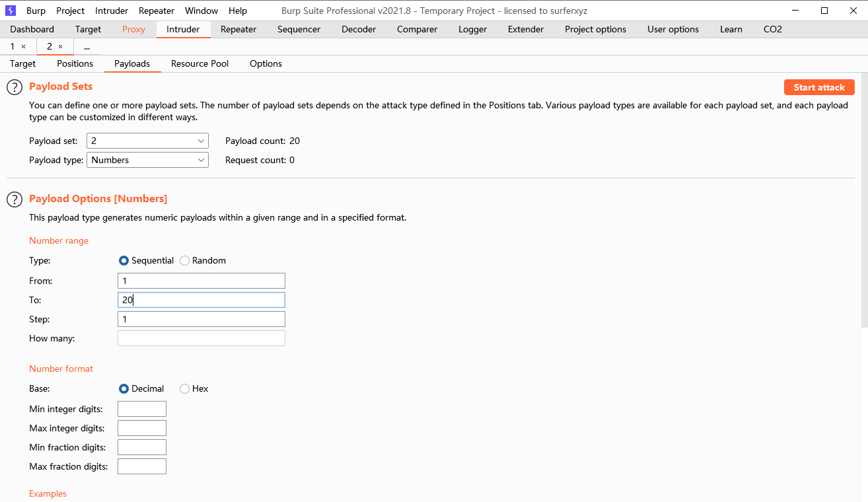Select the Random number type
The height and width of the screenshot is (502, 868).
coord(184,261)
